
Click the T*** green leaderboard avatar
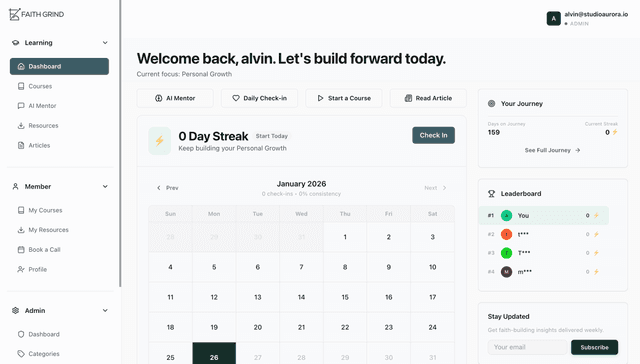(x=507, y=253)
